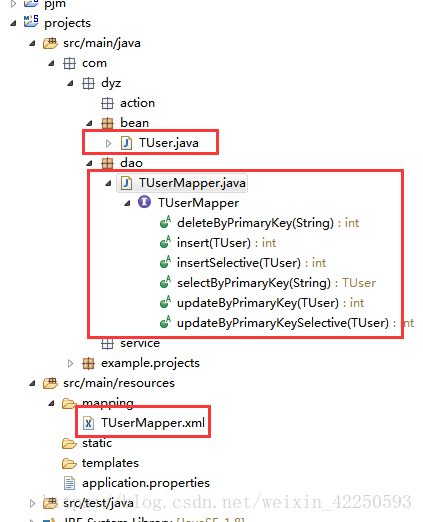
Task: Select the static folder label
Action: click(x=97, y=443)
